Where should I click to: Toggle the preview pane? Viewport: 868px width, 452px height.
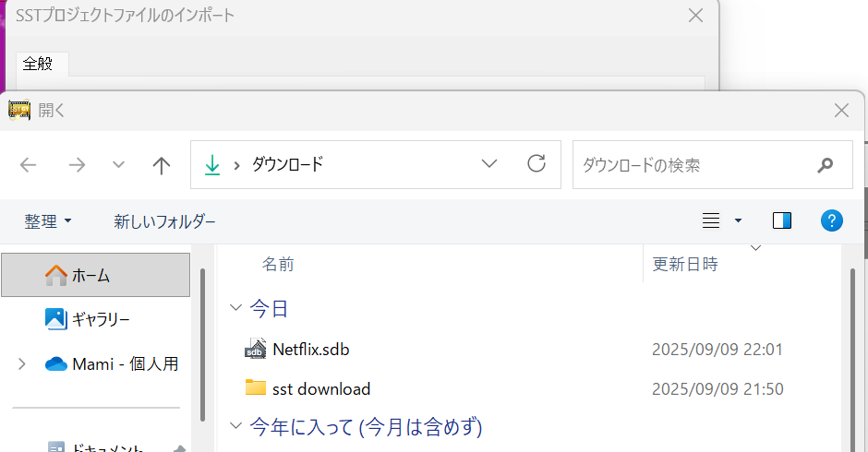(782, 220)
